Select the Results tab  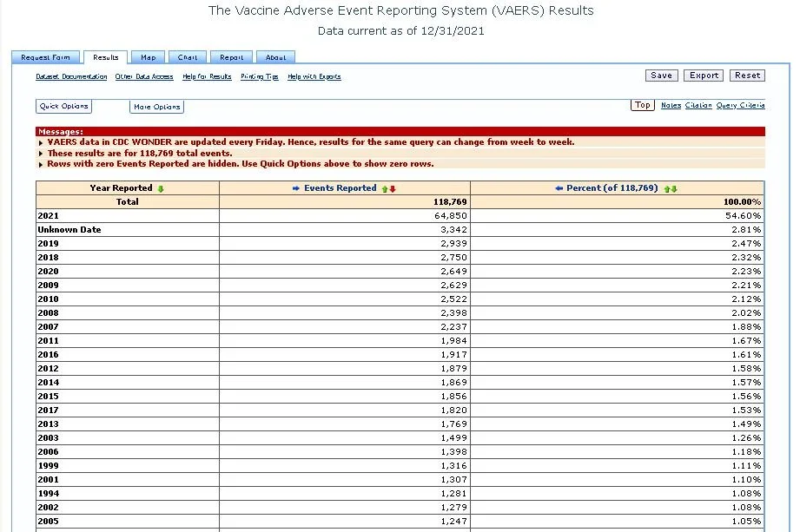106,57
